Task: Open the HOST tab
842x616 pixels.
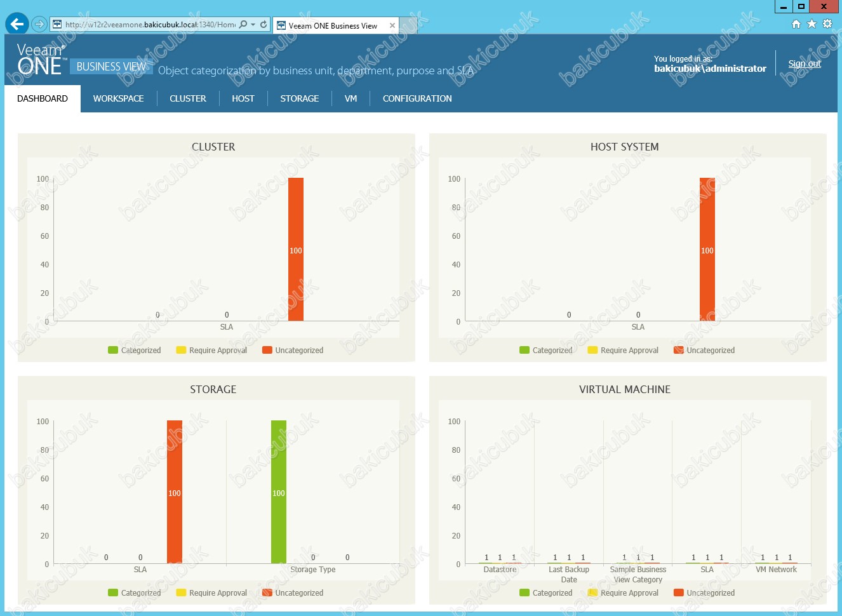Action: [243, 98]
